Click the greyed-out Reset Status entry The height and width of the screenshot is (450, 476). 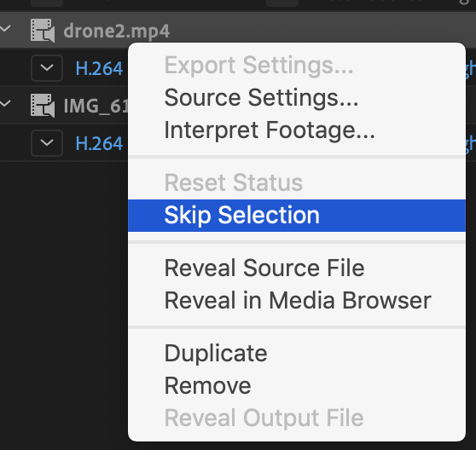233,183
